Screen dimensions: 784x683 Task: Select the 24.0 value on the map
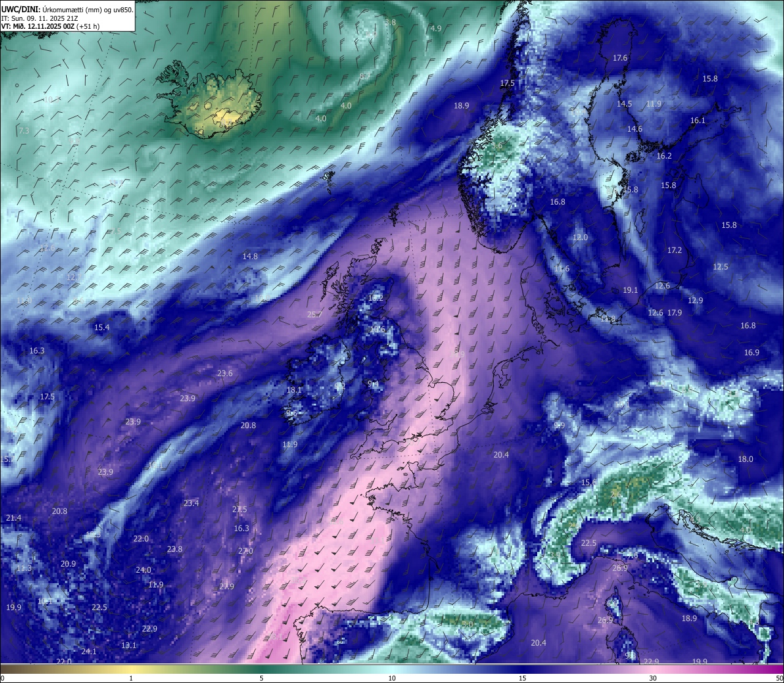click(x=143, y=570)
